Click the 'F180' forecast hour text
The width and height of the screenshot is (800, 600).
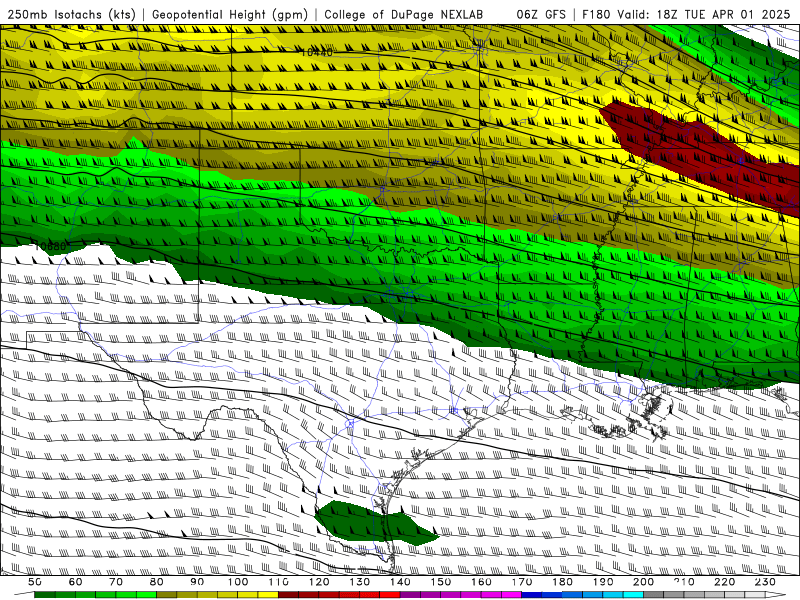coord(596,14)
